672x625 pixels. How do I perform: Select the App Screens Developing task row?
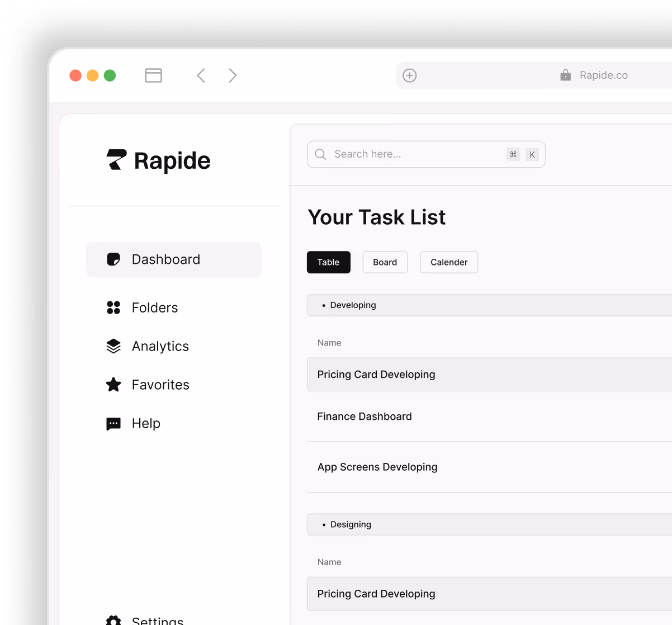click(377, 467)
